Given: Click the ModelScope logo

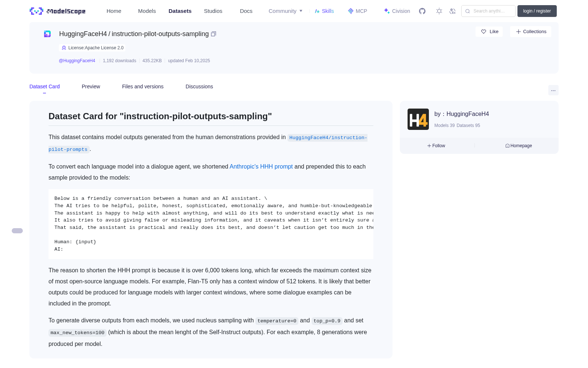Looking at the screenshot, I should coord(57,11).
